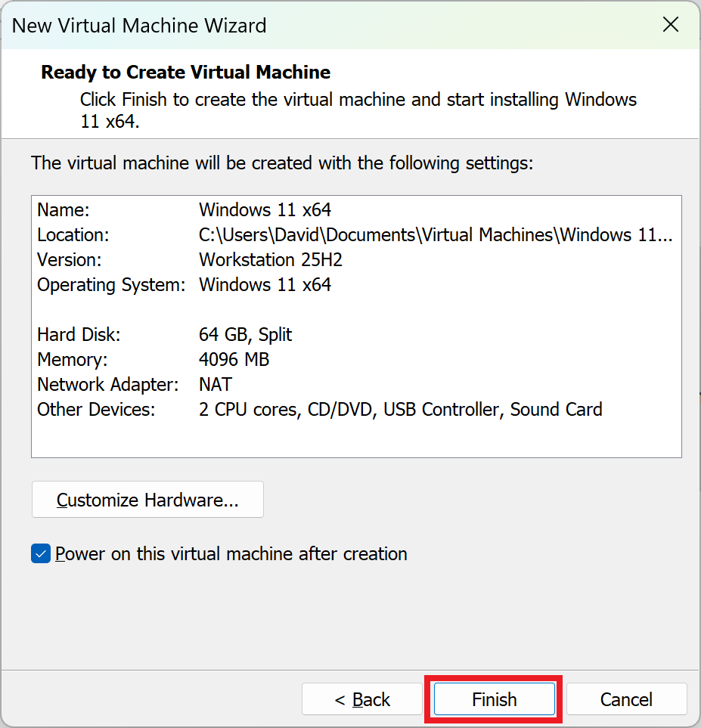Click the Other Devices summary line
701x728 pixels.
400,409
